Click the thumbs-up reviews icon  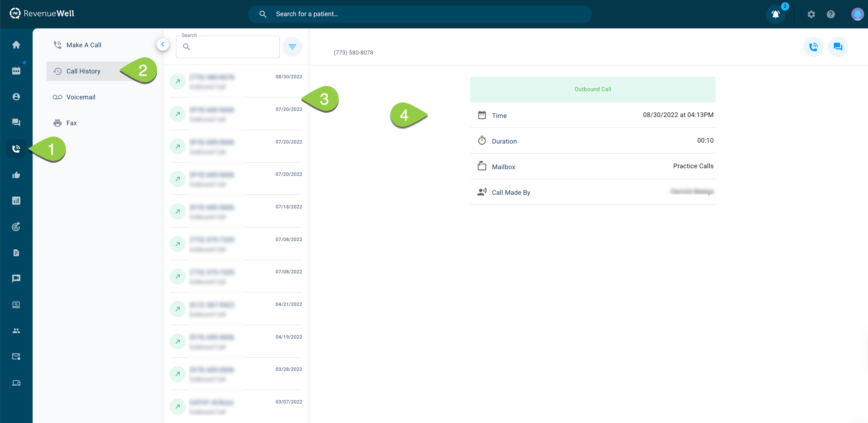coord(16,175)
